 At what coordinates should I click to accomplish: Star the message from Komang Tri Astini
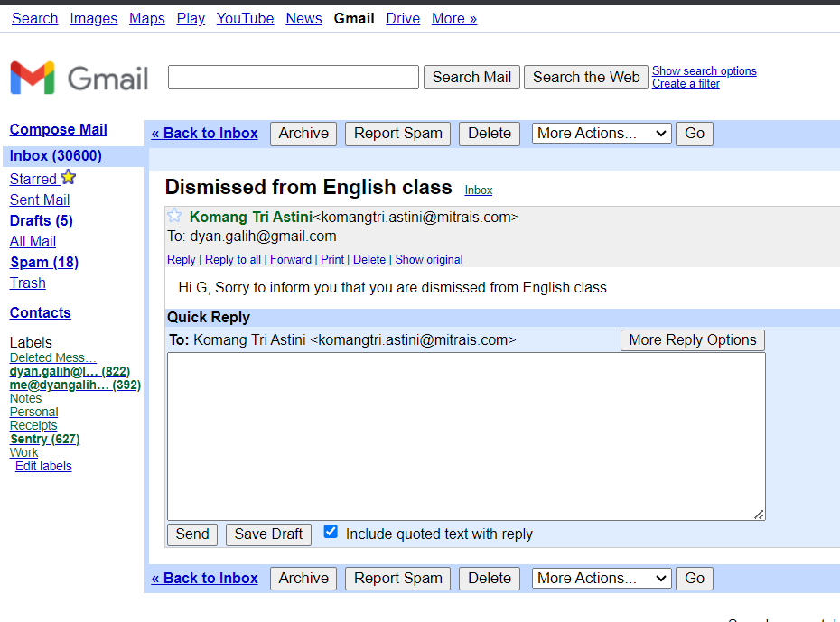point(174,216)
